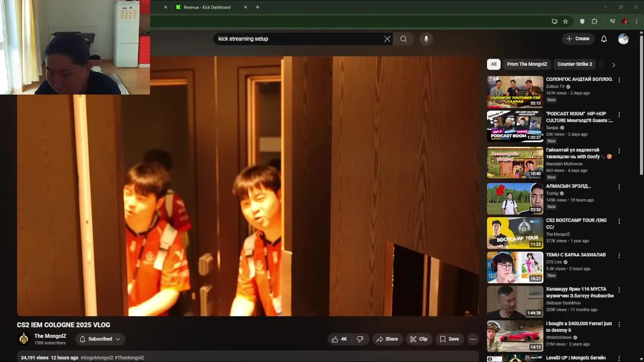Expand the Subscribed notification dropdown
Image resolution: width=644 pixels, height=362 pixels.
(x=100, y=339)
